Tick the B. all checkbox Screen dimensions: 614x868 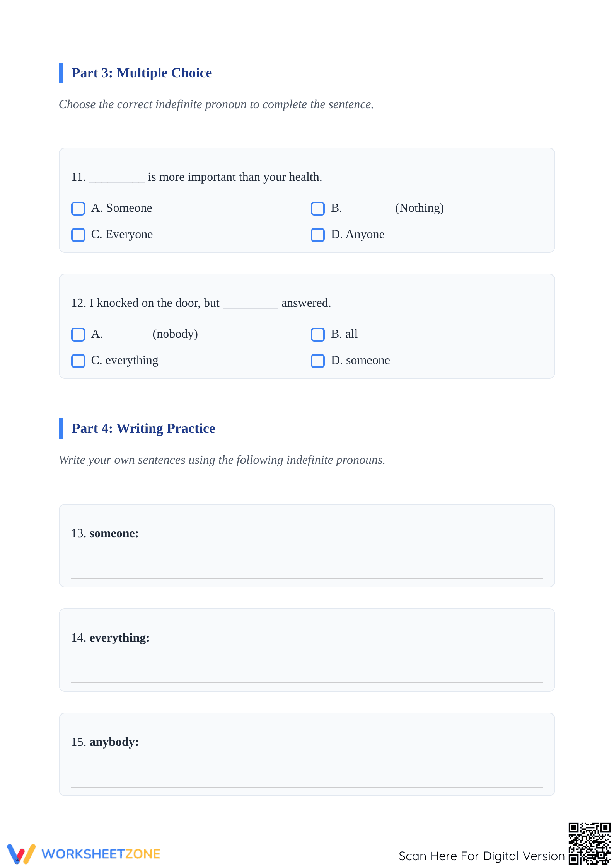[x=318, y=334]
